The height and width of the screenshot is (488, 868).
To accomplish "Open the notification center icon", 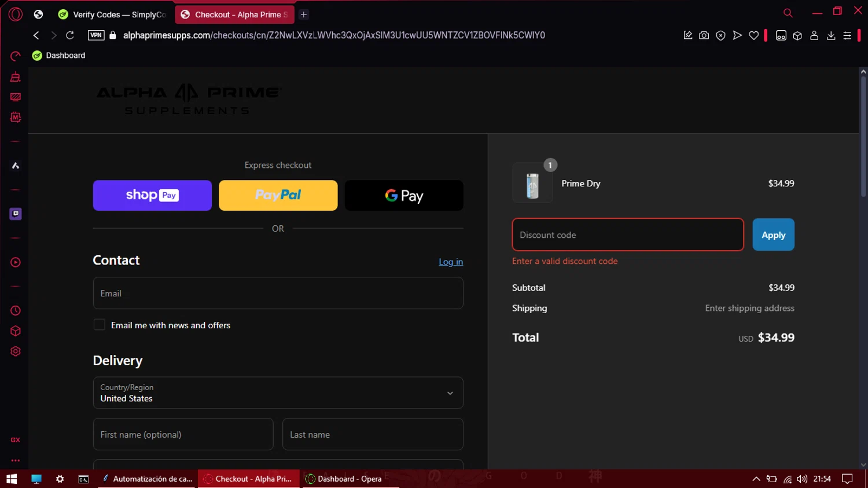I will coord(847,479).
